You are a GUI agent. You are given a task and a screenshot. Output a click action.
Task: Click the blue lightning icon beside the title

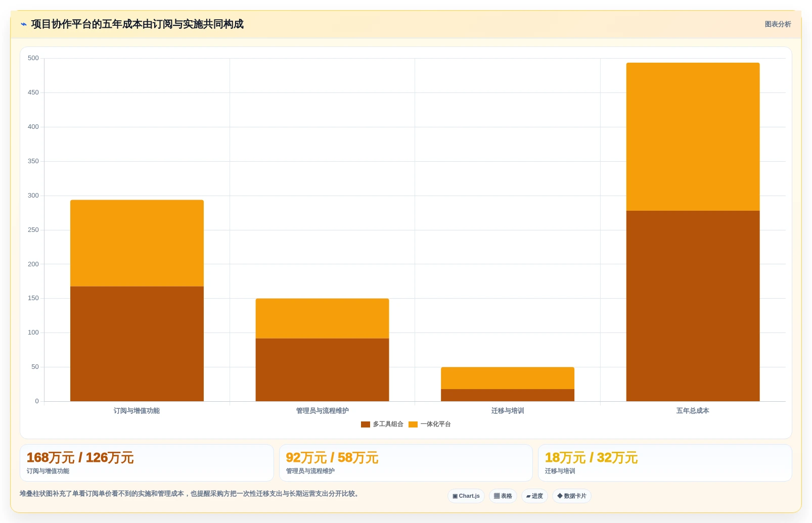pyautogui.click(x=24, y=24)
